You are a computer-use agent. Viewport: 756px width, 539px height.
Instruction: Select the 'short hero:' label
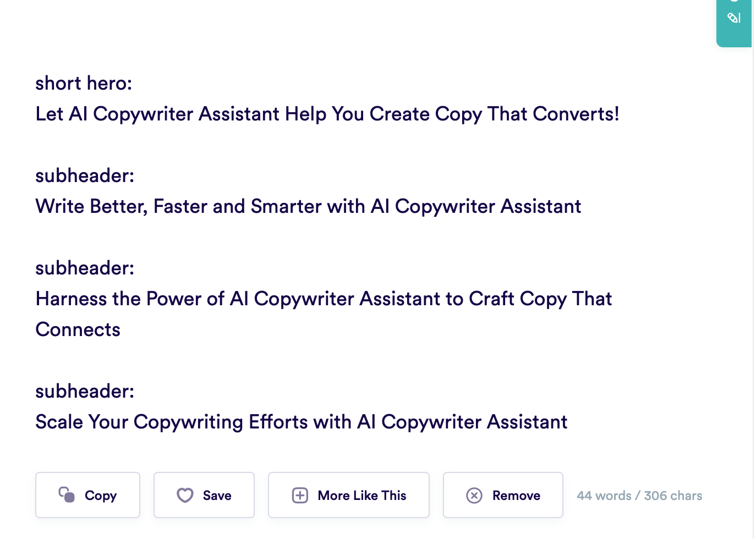[84, 83]
